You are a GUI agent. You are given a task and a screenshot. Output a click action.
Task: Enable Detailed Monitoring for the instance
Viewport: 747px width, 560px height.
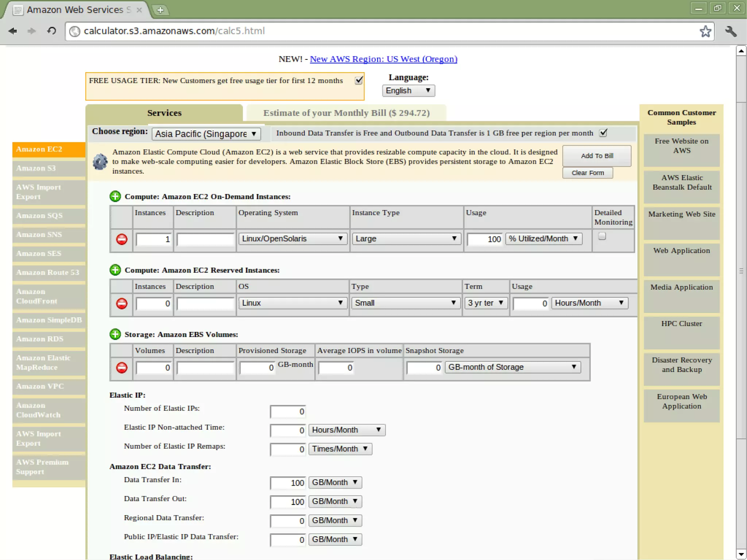coord(602,236)
